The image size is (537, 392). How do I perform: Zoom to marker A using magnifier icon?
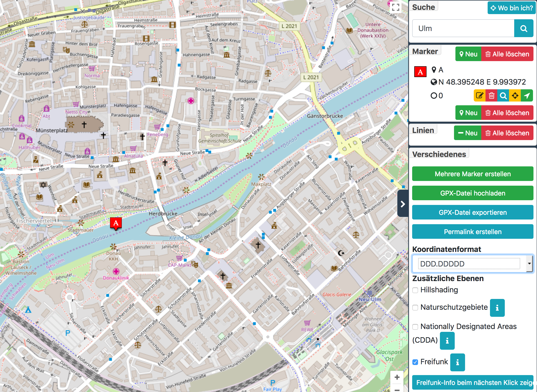[503, 96]
